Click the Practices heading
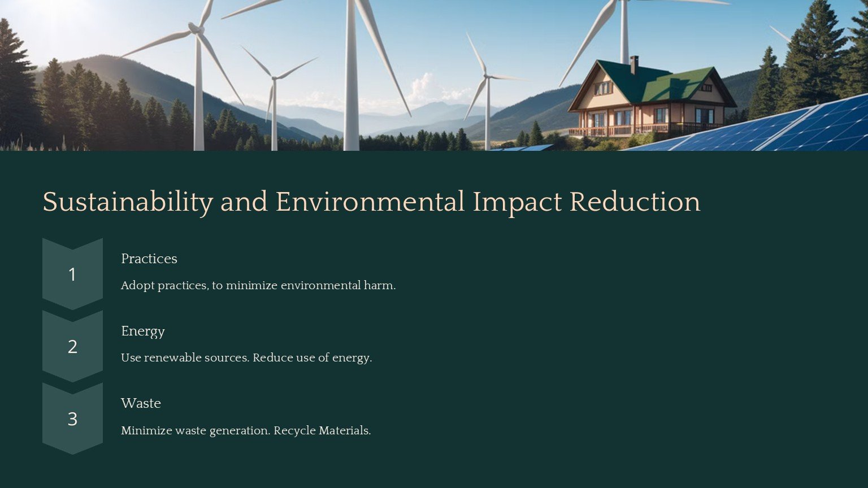Viewport: 868px width, 488px height. click(x=149, y=259)
